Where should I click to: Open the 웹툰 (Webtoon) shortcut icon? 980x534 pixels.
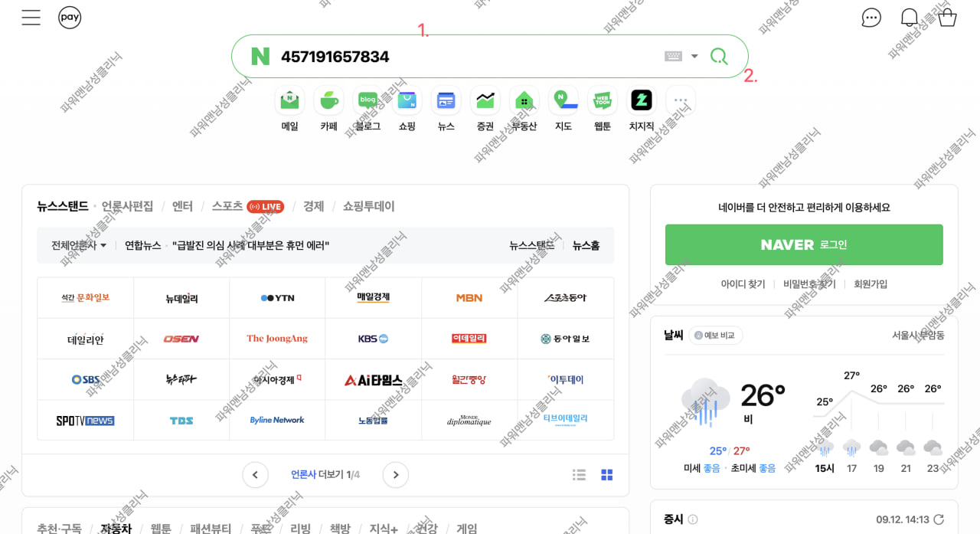(602, 100)
